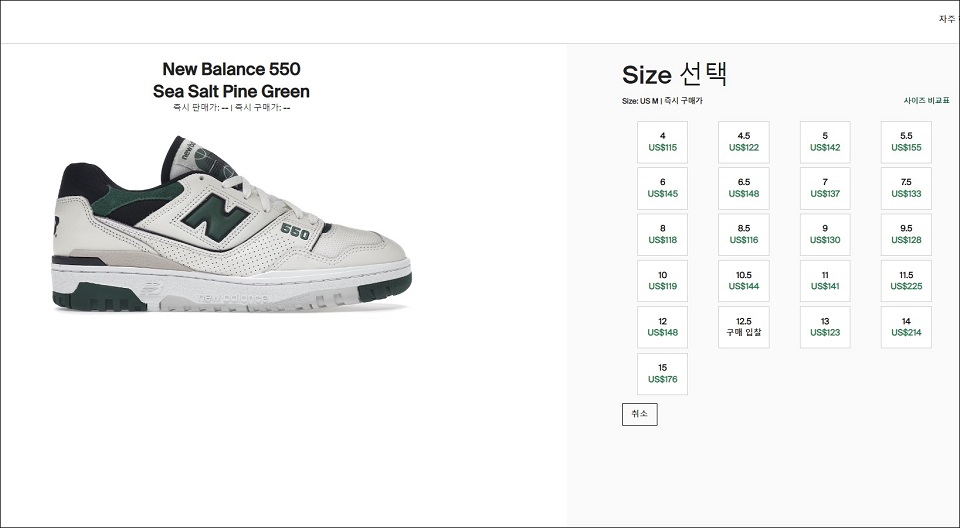Pick size 7.5 at US$133
The image size is (960, 528).
pos(906,189)
